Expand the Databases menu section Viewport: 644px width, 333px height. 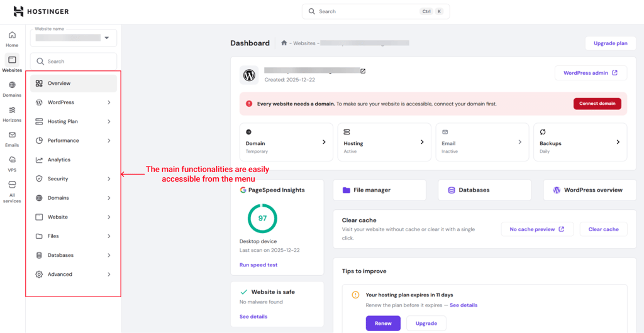[109, 255]
